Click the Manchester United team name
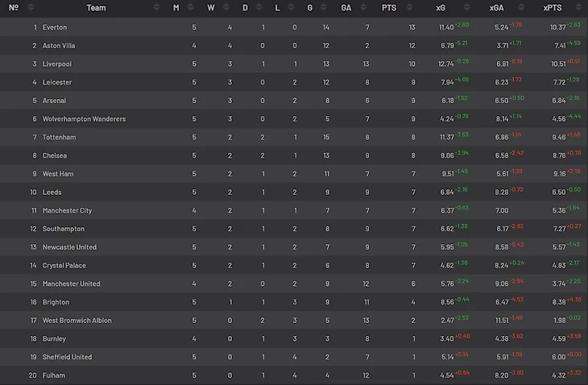The width and height of the screenshot is (588, 385). coord(71,284)
